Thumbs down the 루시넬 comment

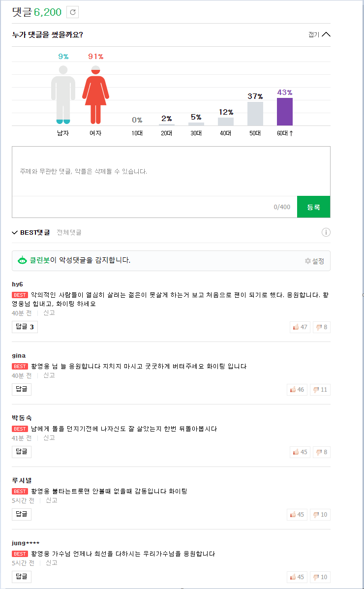pos(320,514)
